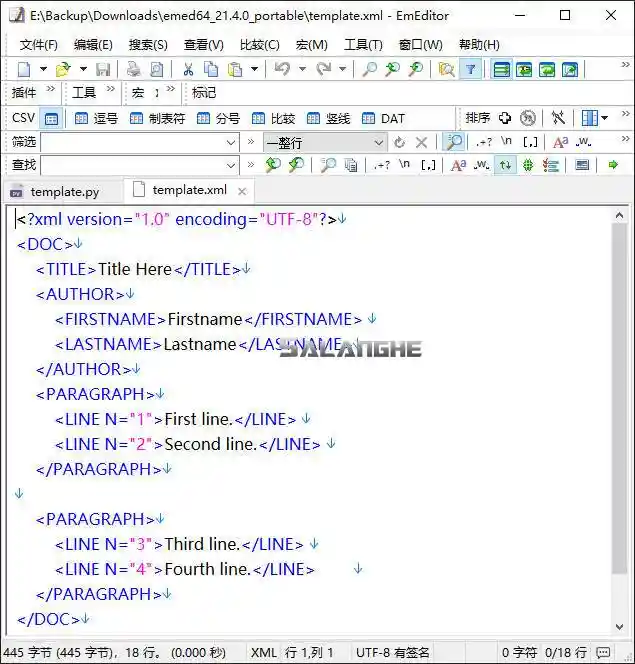
Task: Click the plus icon in 排序 toolbar
Action: [x=505, y=118]
